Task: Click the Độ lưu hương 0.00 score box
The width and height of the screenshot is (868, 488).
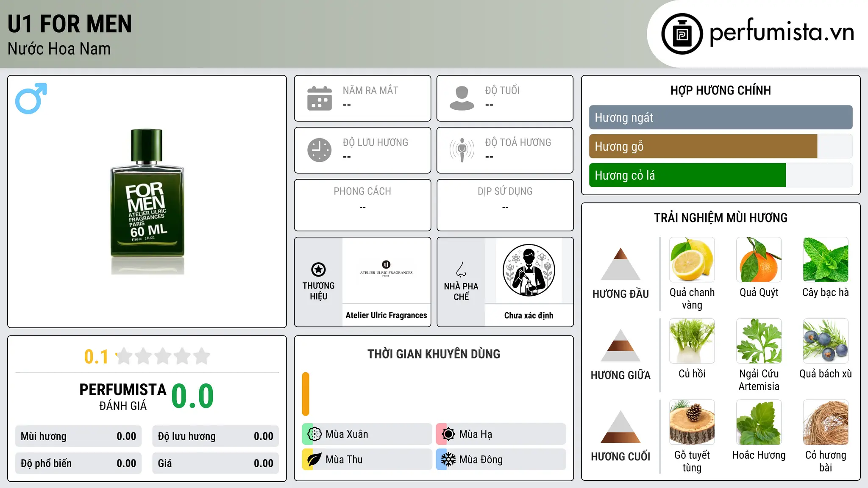Action: [215, 436]
